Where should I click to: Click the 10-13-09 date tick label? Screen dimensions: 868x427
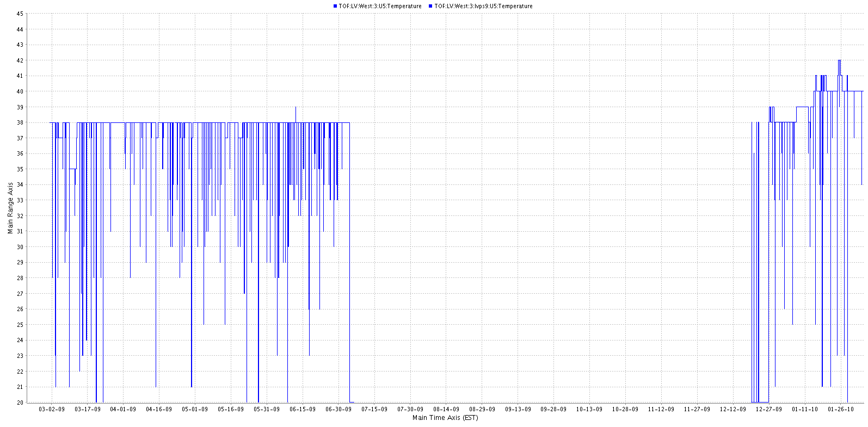589,409
